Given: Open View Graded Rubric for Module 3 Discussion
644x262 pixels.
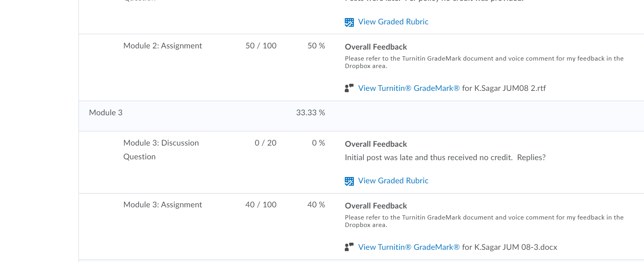Looking at the screenshot, I should [393, 181].
